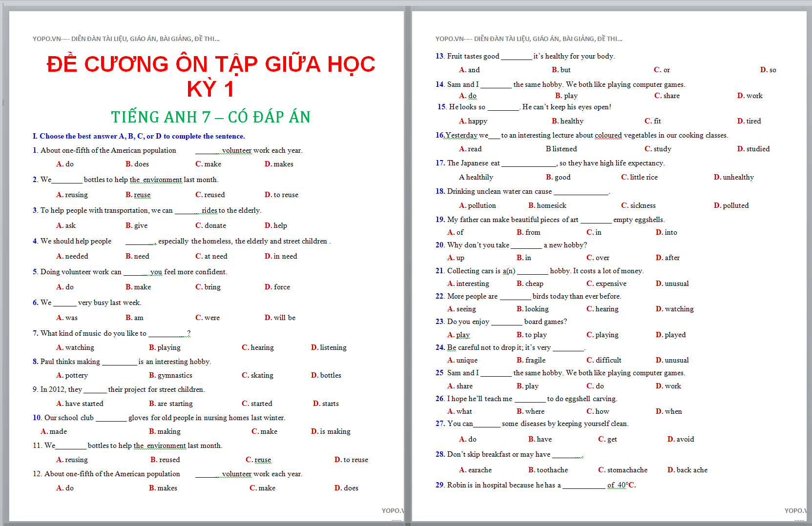Click answer "A. was" in question 6
812x526 pixels.
67,318
